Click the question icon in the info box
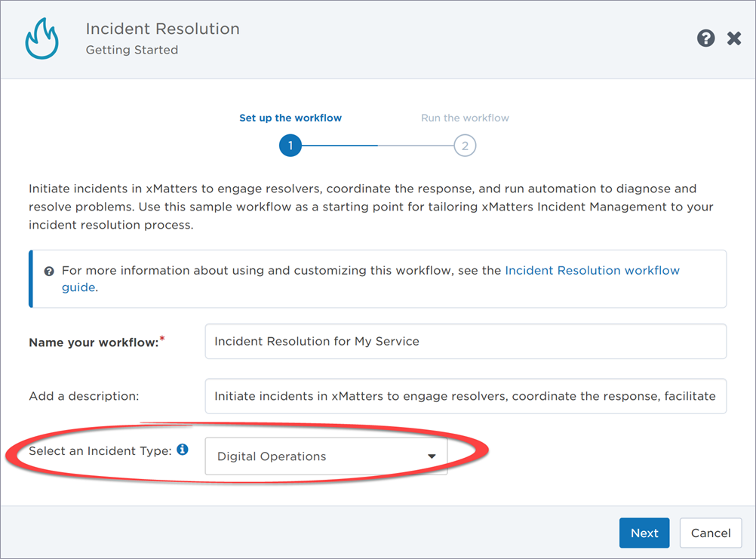This screenshot has height=559, width=756. [x=49, y=271]
